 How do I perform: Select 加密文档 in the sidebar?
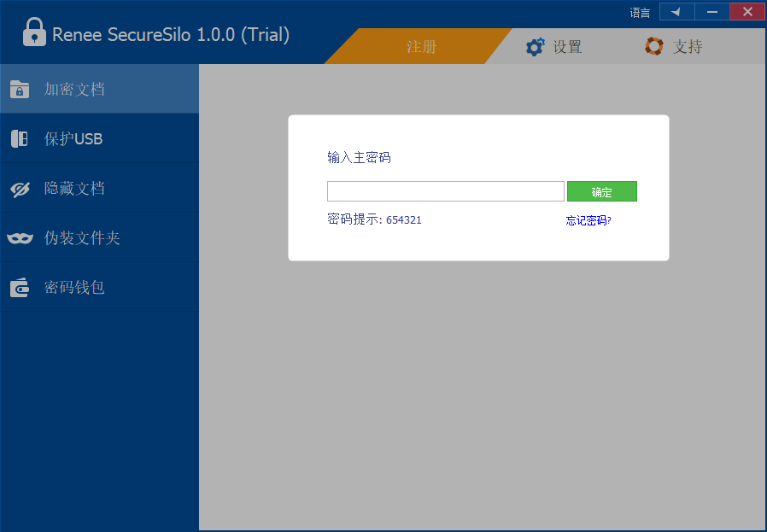click(x=99, y=89)
